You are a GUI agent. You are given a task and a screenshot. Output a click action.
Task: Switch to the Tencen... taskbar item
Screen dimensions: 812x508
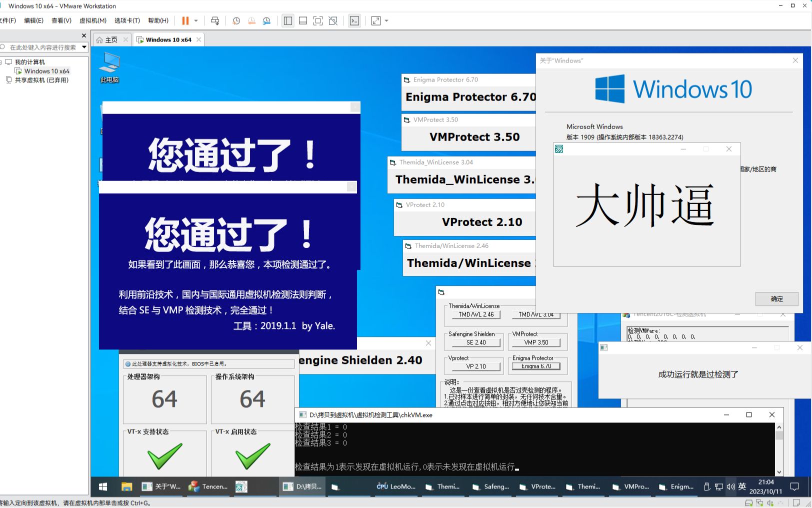pyautogui.click(x=208, y=486)
